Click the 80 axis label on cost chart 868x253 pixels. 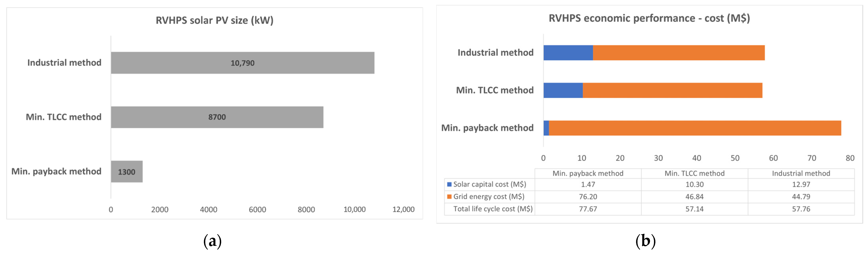tap(850, 158)
